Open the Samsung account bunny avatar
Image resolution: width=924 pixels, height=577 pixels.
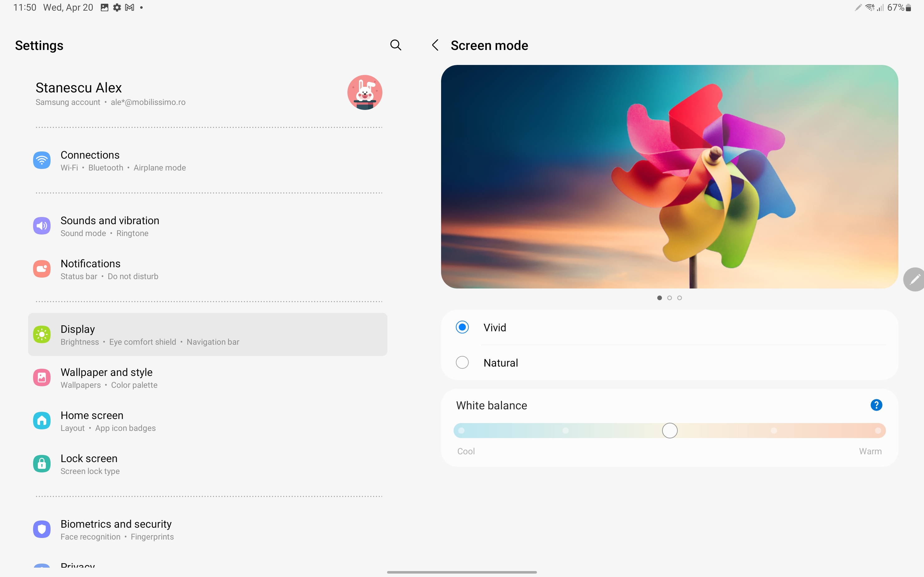click(x=365, y=92)
